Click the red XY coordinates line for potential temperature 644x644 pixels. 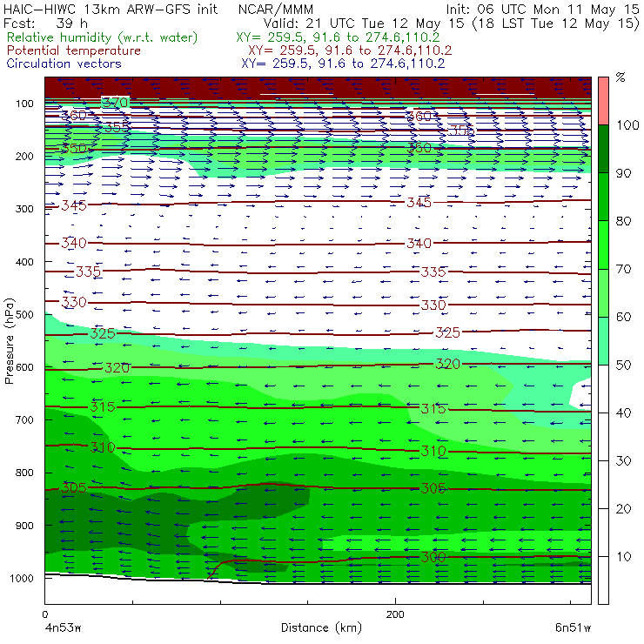click(x=350, y=50)
